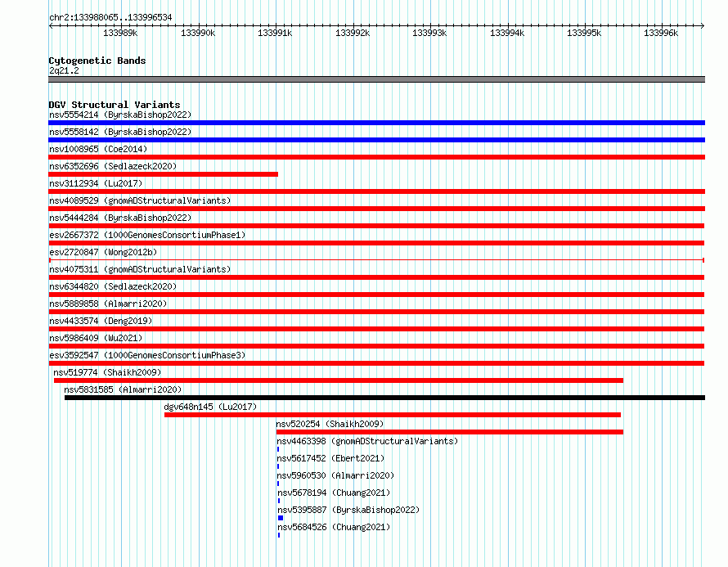Click the red bar under nsv4075311
728x567 pixels.
376,277
